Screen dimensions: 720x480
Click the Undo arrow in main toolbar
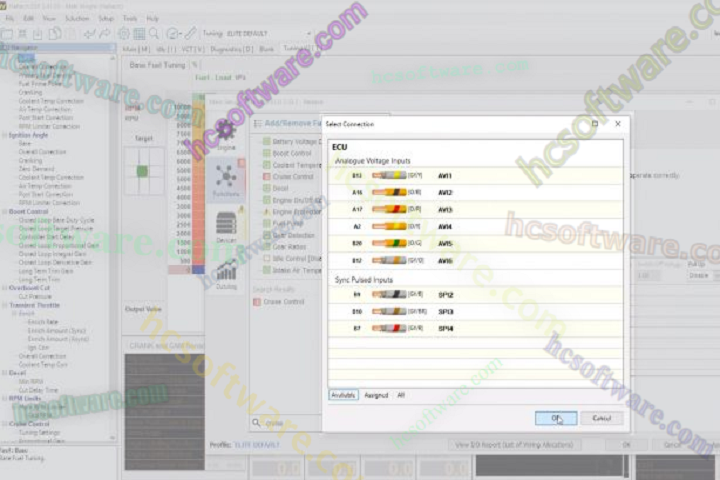click(x=89, y=34)
